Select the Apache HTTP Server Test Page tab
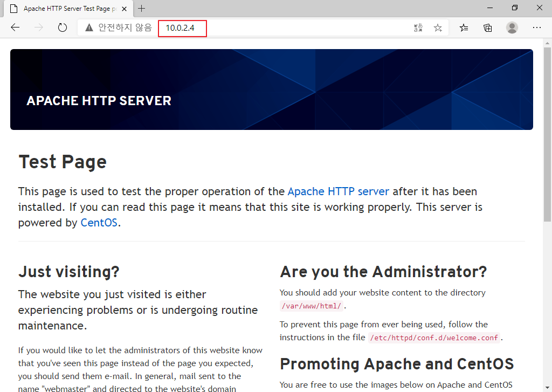This screenshot has height=392, width=552. coord(68,9)
